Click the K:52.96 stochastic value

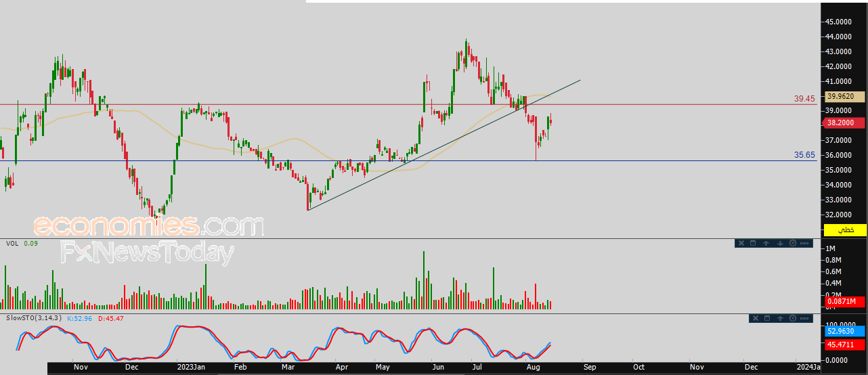click(80, 317)
